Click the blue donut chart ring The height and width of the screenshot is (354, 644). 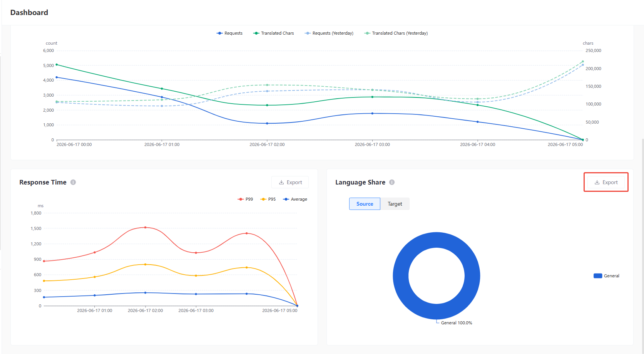point(400,276)
